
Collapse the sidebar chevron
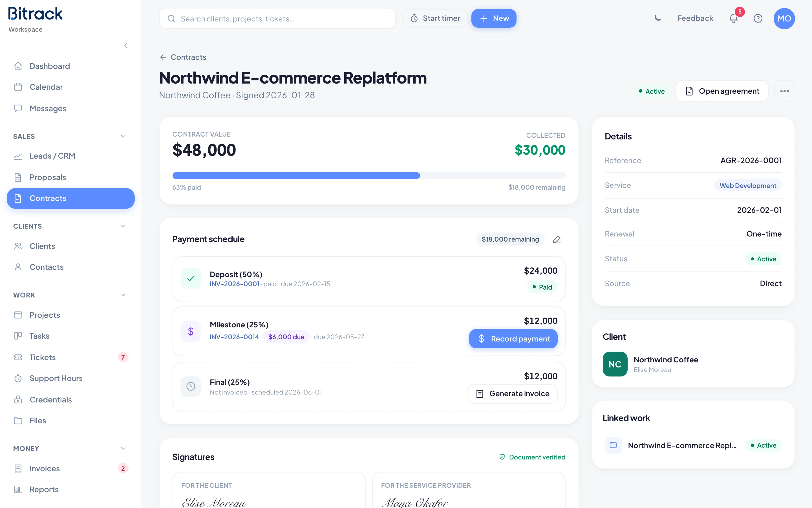pos(126,46)
